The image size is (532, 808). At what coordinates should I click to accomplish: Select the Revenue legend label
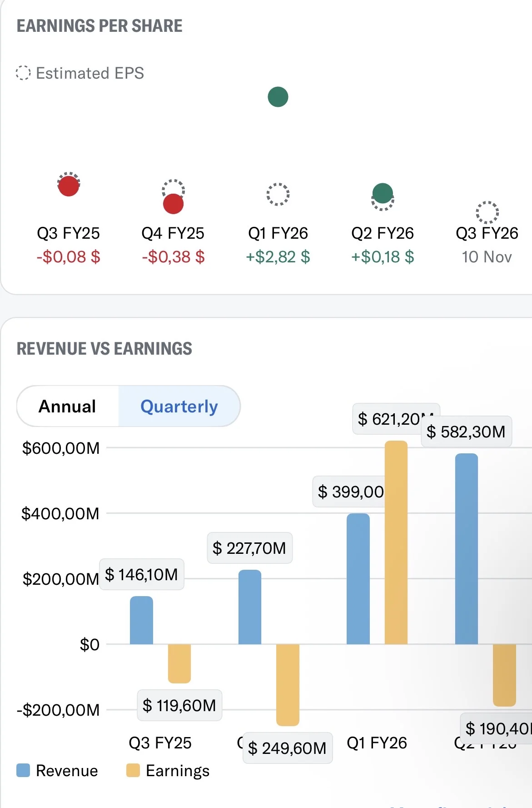pos(67,771)
